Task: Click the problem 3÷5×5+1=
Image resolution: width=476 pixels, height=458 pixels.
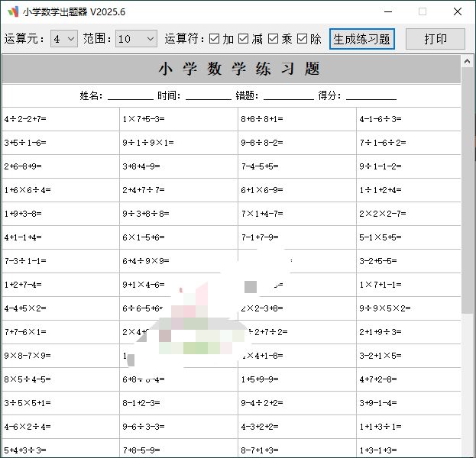Action: click(x=28, y=403)
